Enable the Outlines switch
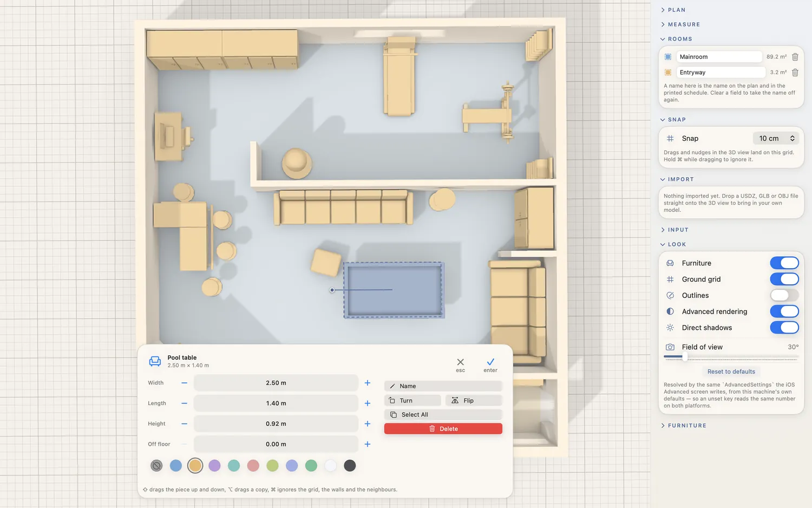 click(784, 296)
